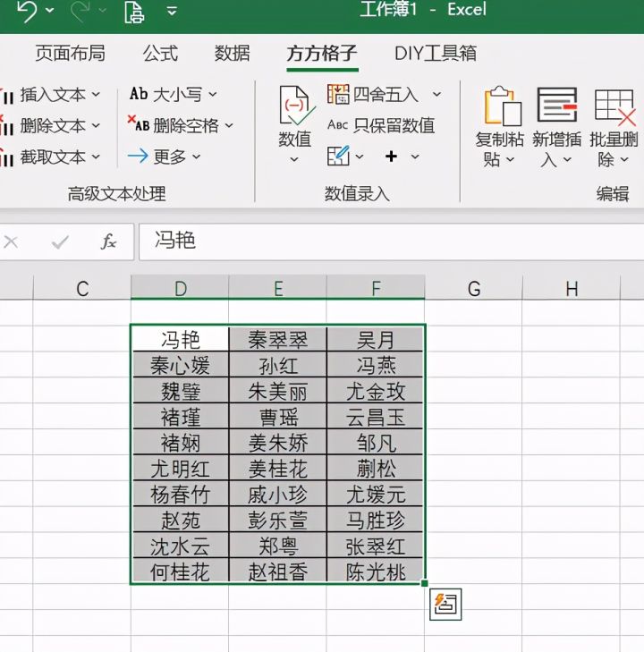Click the 复制粘贴 clipboard icon
Viewport: 644px width, 652px height.
[x=503, y=106]
